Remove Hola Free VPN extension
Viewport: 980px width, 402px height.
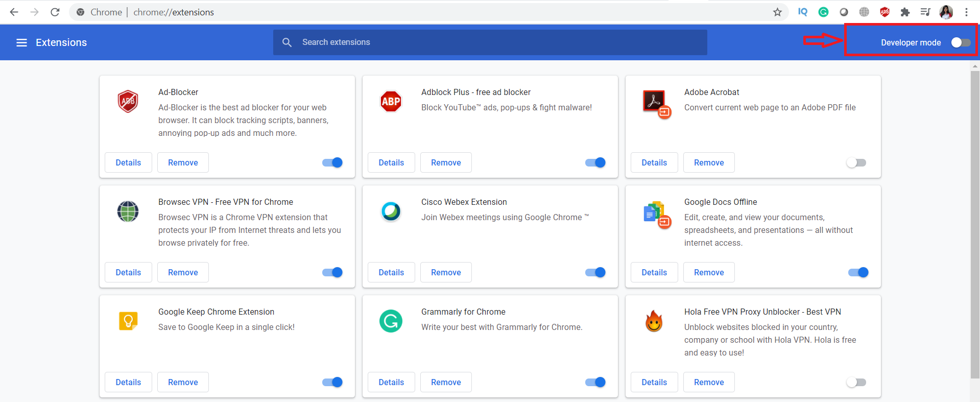(x=709, y=382)
